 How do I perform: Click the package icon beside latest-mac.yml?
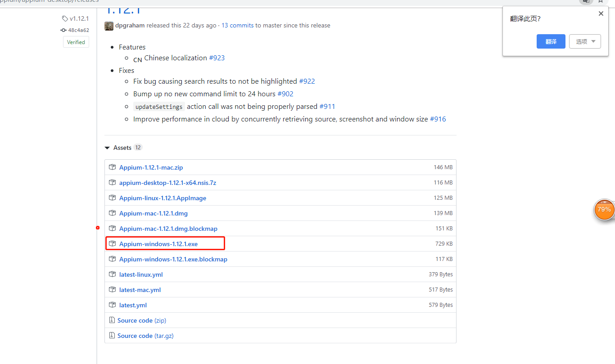click(x=113, y=289)
